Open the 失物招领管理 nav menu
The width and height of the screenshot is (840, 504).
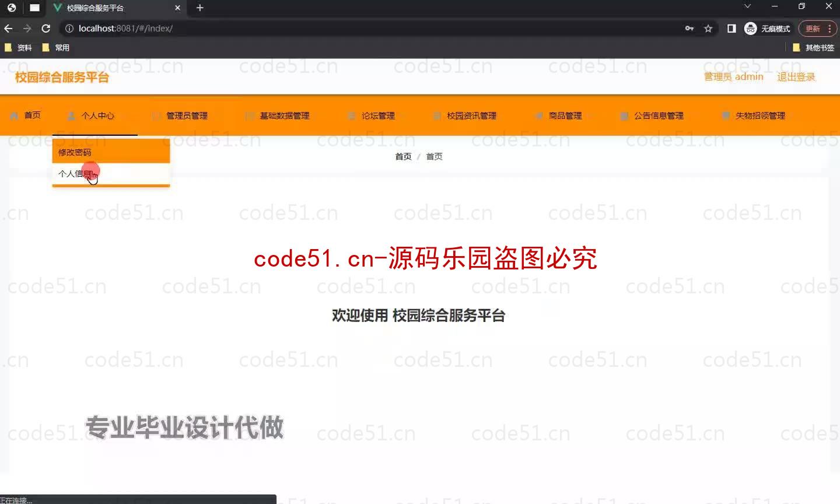point(757,116)
